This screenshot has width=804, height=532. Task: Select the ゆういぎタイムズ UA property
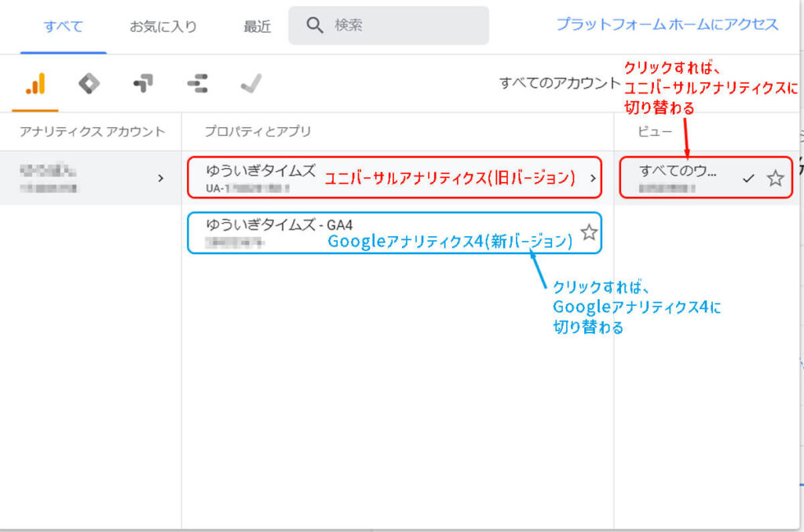coord(394,177)
